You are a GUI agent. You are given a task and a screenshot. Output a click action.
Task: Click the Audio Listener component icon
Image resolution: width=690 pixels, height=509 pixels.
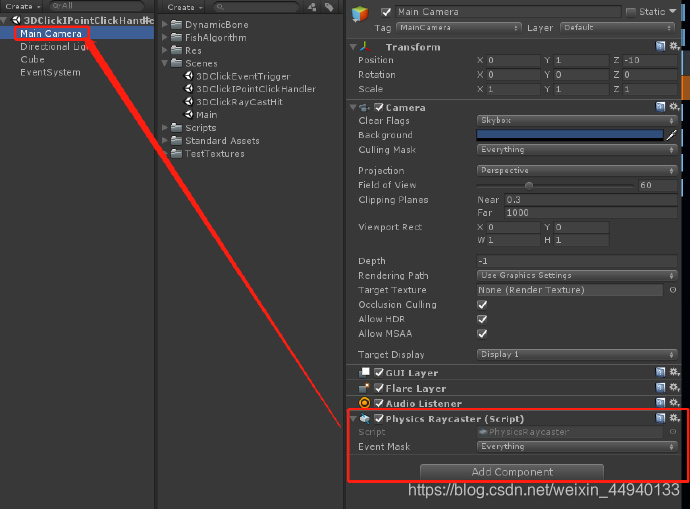(364, 403)
